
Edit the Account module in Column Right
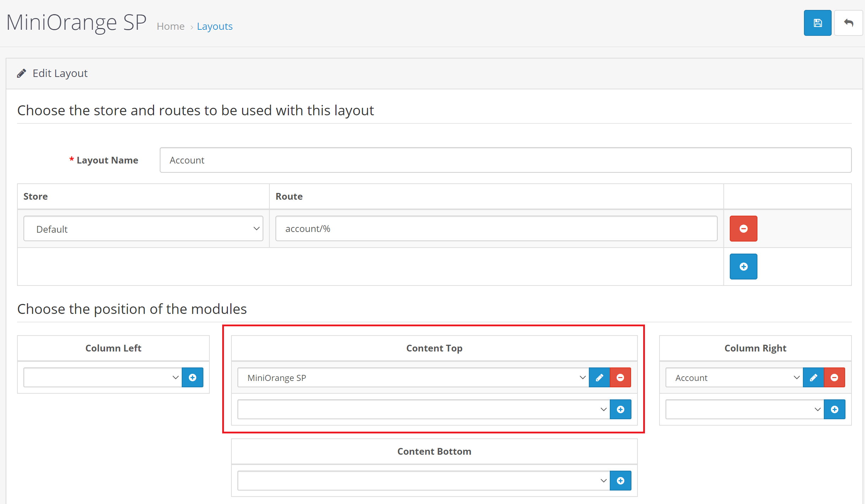coord(813,377)
